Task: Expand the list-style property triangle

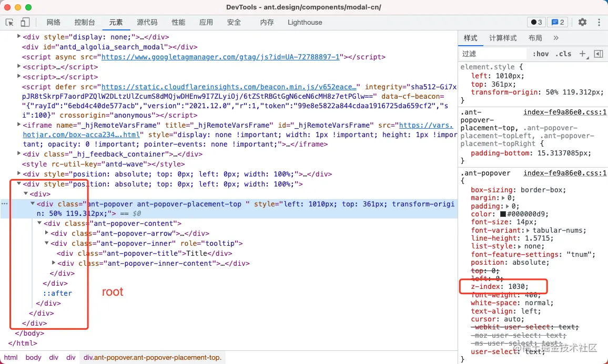Action: [x=520, y=246]
